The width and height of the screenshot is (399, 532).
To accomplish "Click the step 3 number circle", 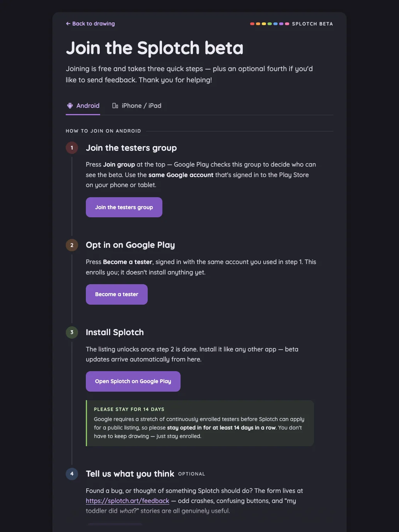I will pyautogui.click(x=72, y=332).
